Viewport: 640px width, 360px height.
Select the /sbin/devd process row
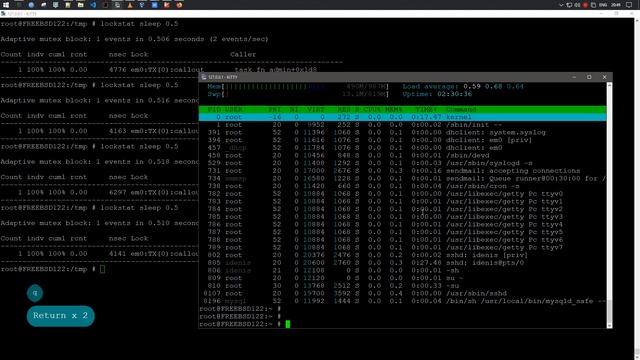tap(402, 156)
